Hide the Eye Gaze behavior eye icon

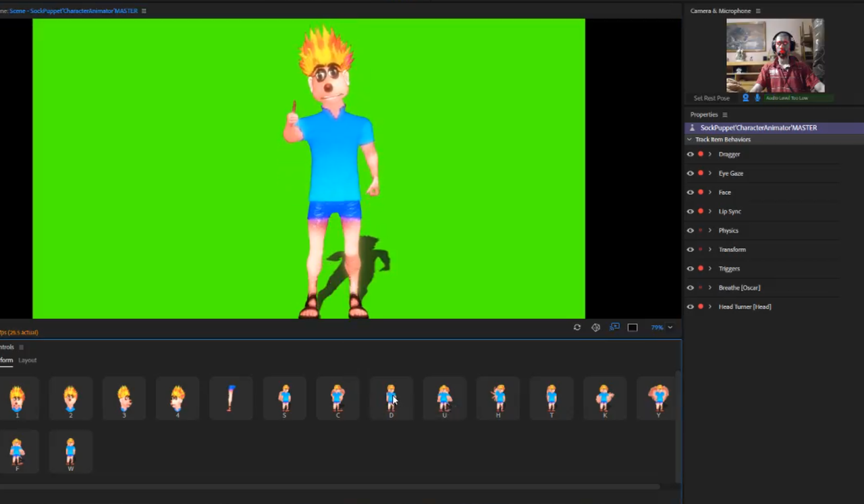690,173
